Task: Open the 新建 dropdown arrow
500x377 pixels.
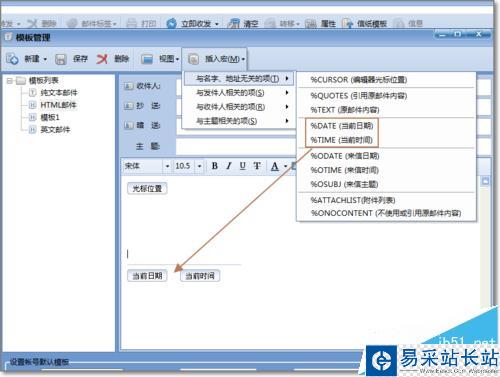Action: click(45, 59)
